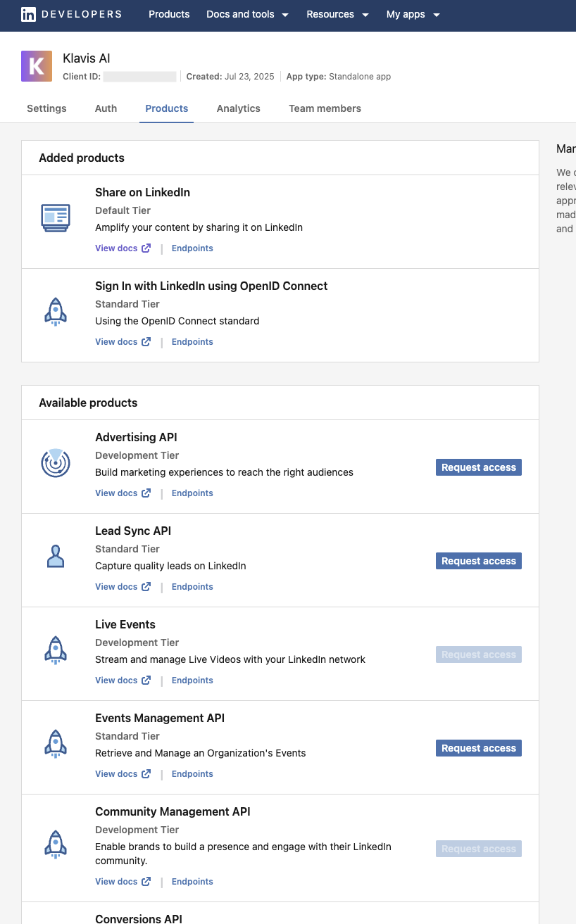
Task: Click 'App type: Standalone app' text
Action: (339, 77)
